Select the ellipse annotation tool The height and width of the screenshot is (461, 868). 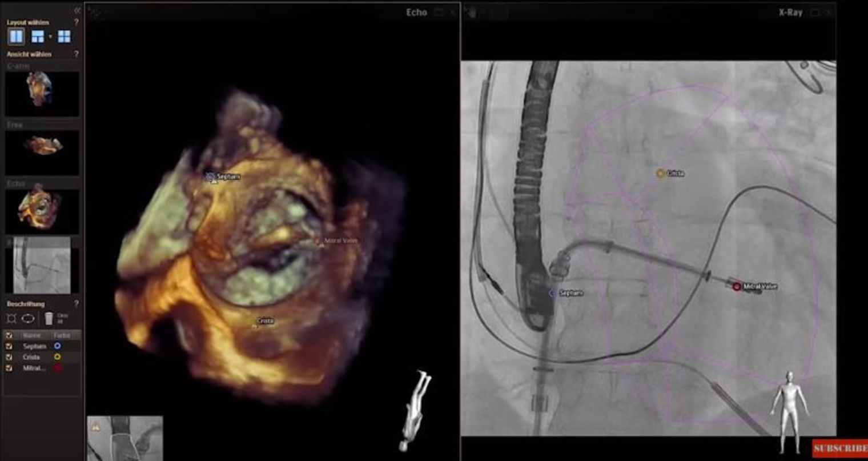[28, 318]
